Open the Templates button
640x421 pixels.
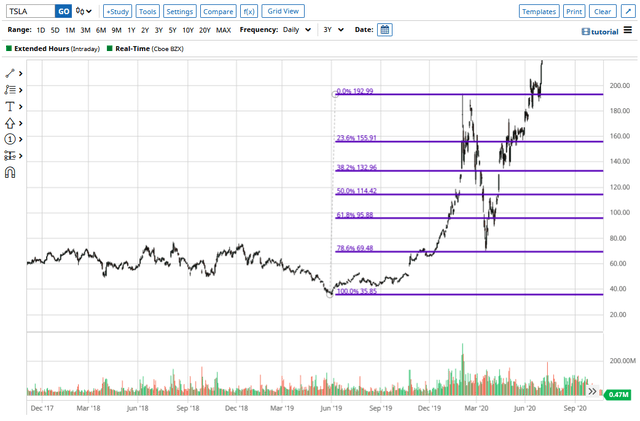coord(539,11)
